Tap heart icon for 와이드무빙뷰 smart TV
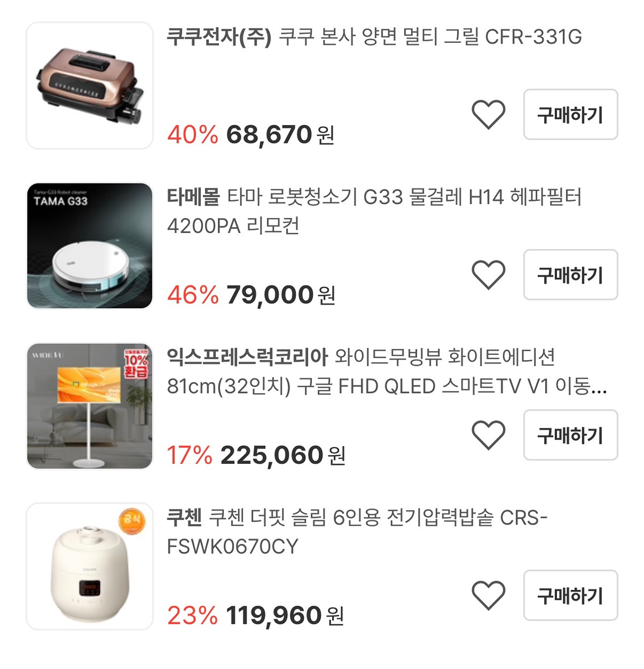This screenshot has height=669, width=644. (488, 435)
